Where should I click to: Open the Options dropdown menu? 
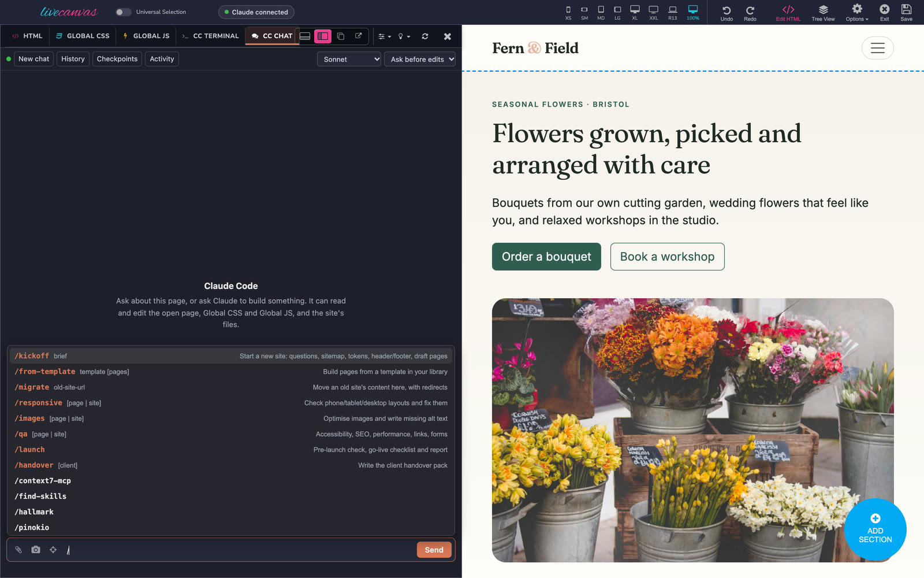tap(857, 13)
